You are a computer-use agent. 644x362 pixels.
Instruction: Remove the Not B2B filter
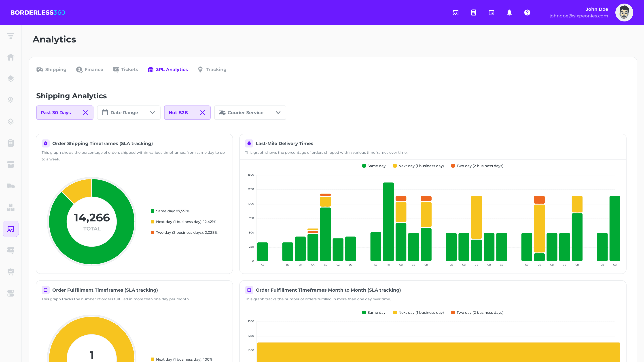click(x=203, y=113)
